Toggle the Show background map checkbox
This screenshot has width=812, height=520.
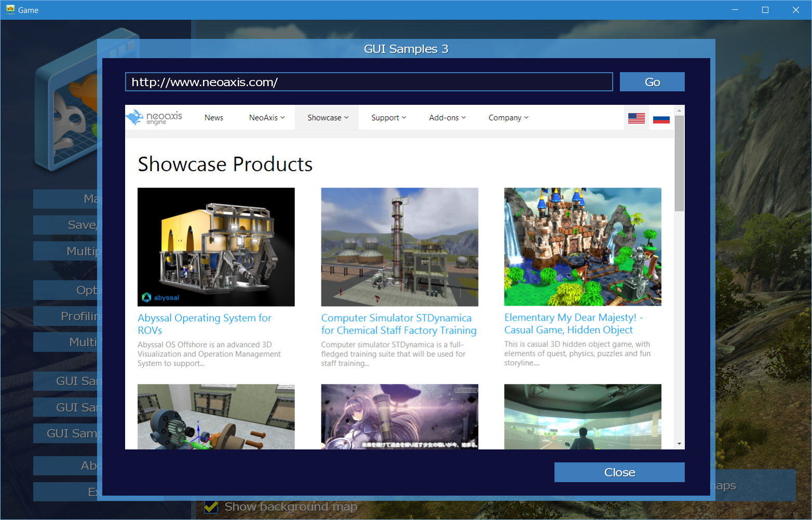click(211, 507)
